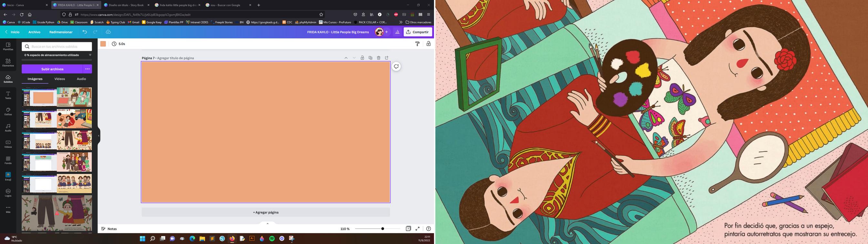The width and height of the screenshot is (868, 244).
Task: Lock page 7 using the page lock icon
Action: [362, 58]
